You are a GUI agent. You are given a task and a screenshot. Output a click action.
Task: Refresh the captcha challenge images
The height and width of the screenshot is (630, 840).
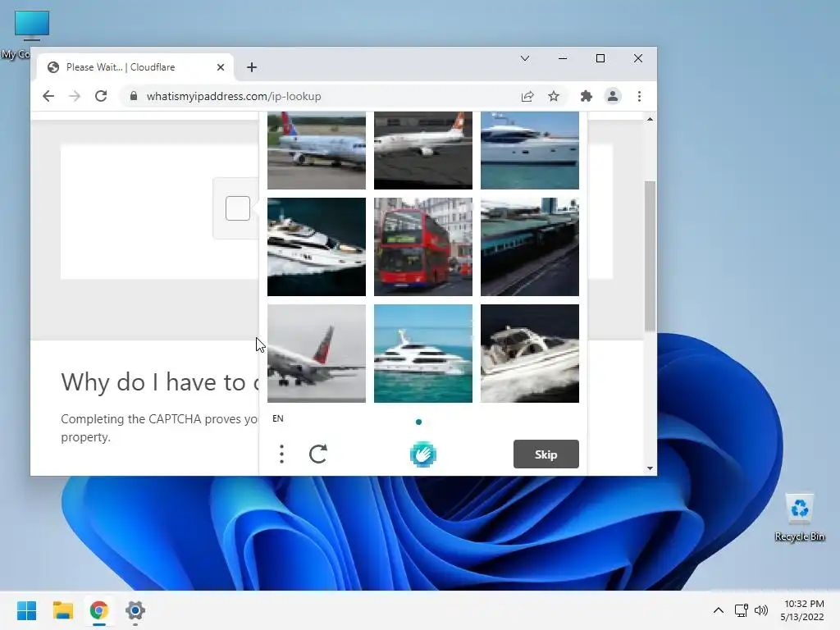coord(318,454)
